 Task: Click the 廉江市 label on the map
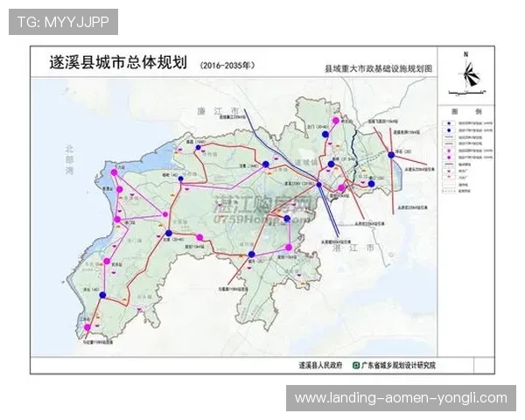tap(218, 111)
